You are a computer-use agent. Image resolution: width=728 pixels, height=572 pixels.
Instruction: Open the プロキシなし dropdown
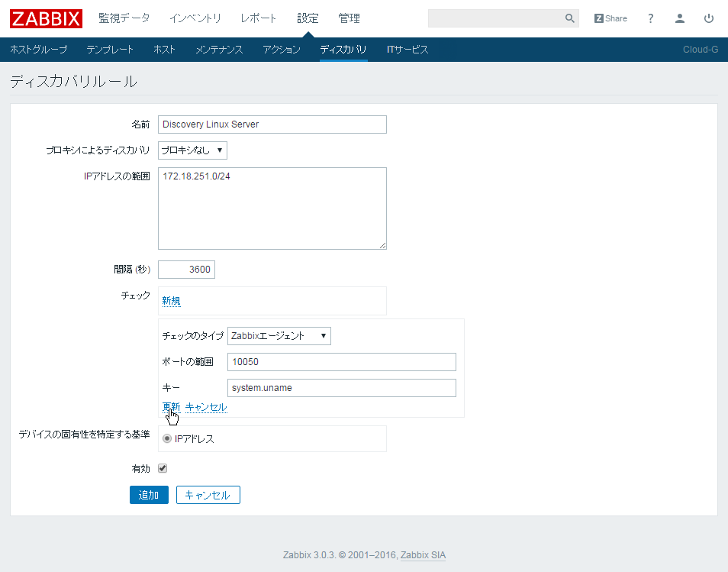(192, 150)
